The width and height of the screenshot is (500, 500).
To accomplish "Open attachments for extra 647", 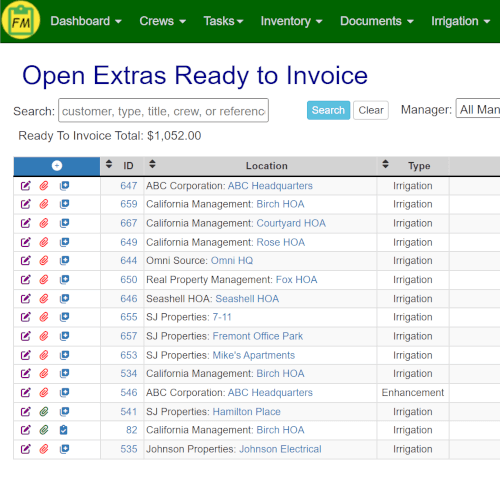I will [44, 186].
